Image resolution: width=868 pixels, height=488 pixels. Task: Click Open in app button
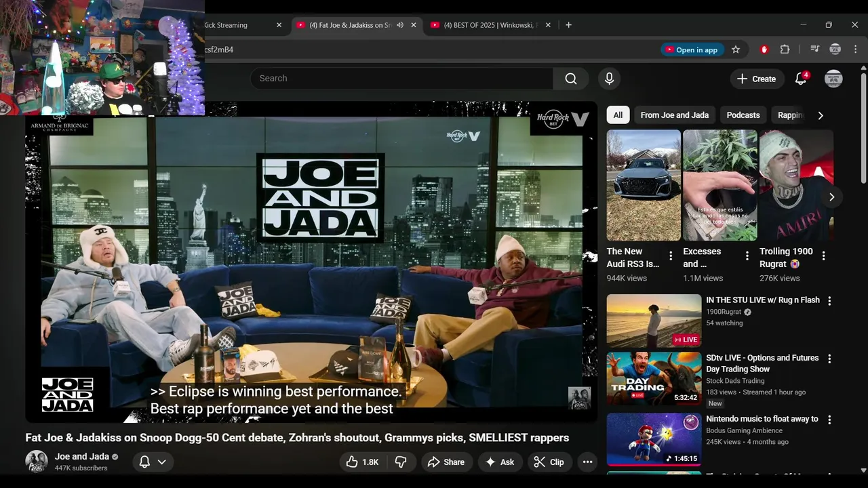click(691, 49)
